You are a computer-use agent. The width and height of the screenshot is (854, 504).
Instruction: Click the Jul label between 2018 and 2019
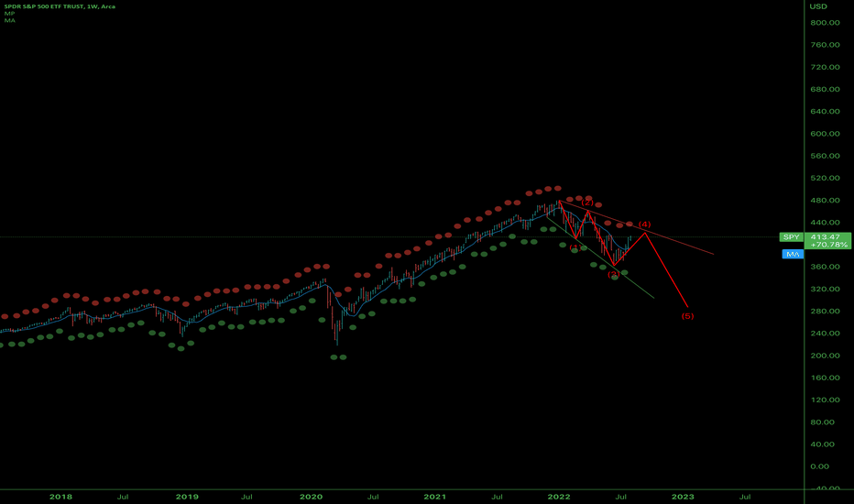[x=123, y=497]
